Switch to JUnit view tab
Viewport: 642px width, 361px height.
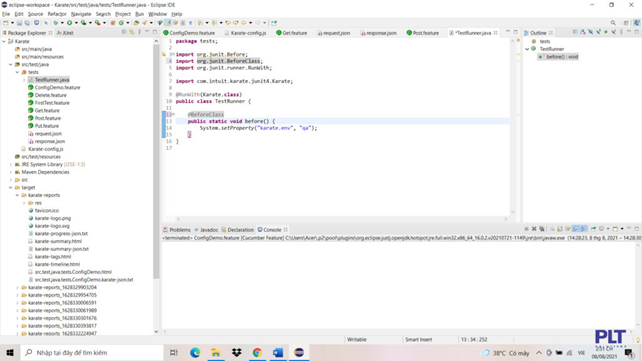[65, 33]
